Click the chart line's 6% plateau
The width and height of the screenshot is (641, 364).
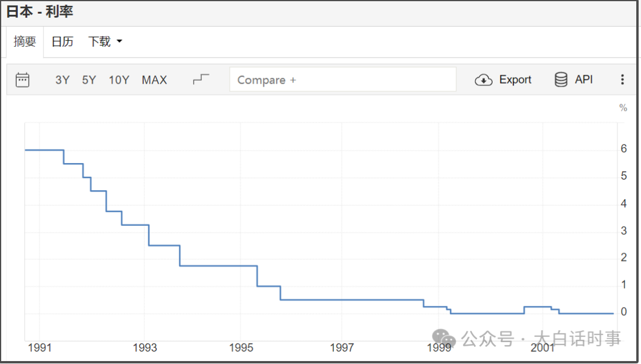pos(45,150)
